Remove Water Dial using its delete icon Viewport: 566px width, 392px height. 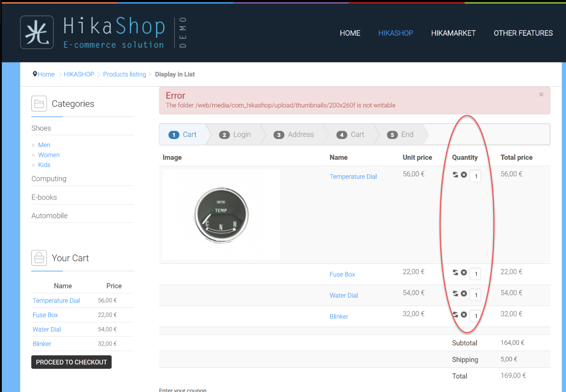click(x=464, y=293)
